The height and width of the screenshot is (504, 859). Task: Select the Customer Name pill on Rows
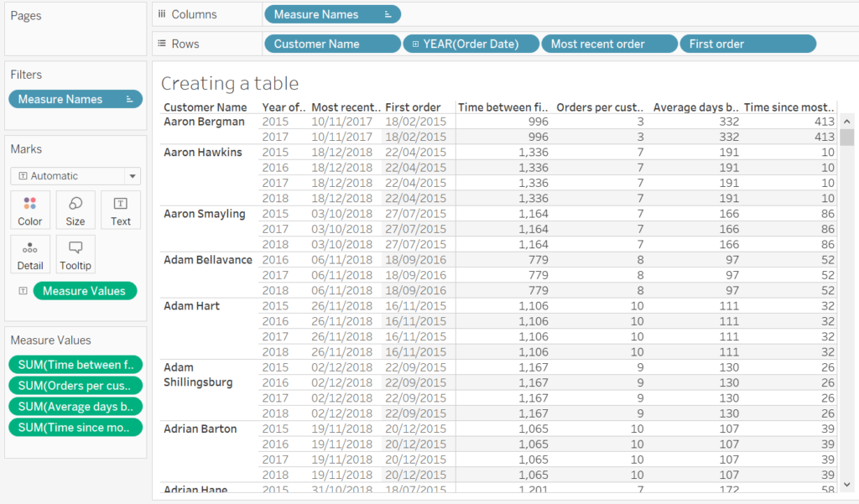pyautogui.click(x=320, y=43)
